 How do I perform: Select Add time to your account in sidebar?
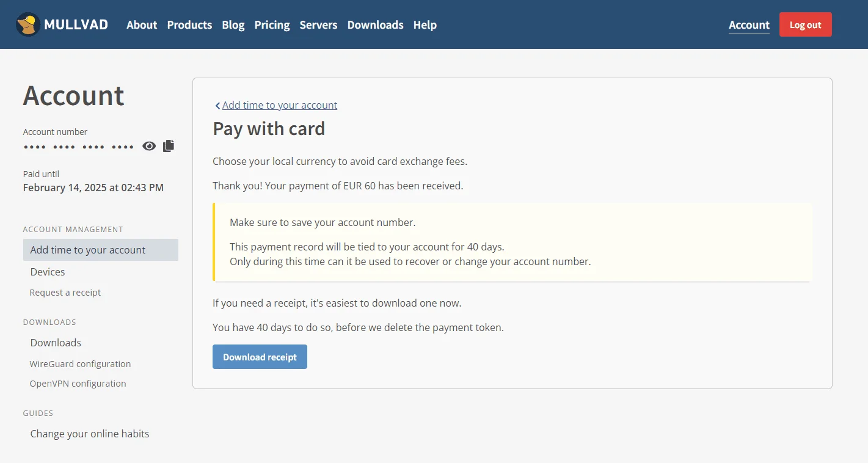(x=101, y=250)
